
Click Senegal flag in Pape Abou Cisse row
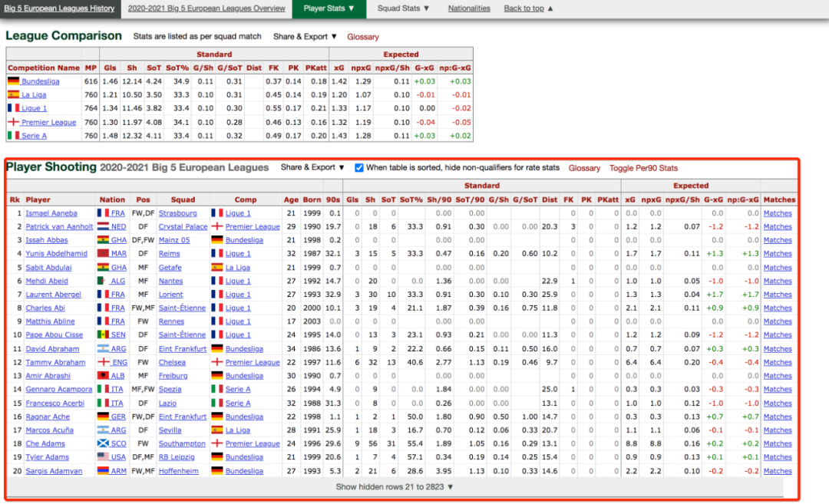[103, 334]
